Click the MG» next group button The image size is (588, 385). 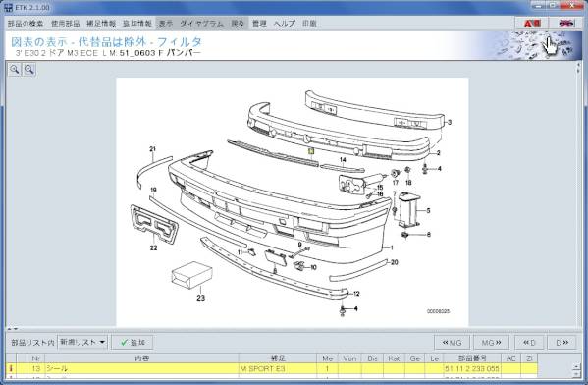[491, 342]
